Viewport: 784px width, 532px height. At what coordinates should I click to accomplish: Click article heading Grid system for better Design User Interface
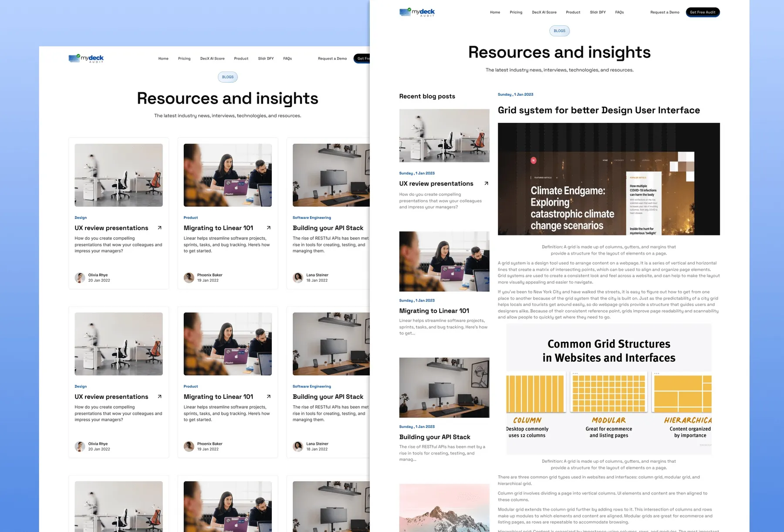[x=599, y=110]
